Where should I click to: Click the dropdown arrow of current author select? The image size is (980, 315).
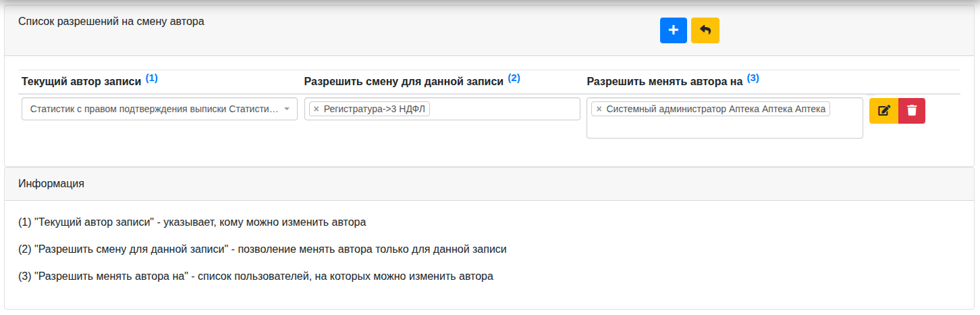(x=287, y=109)
